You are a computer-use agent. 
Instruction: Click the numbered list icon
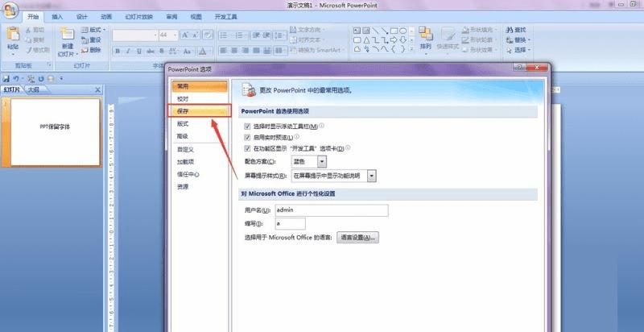pos(240,35)
